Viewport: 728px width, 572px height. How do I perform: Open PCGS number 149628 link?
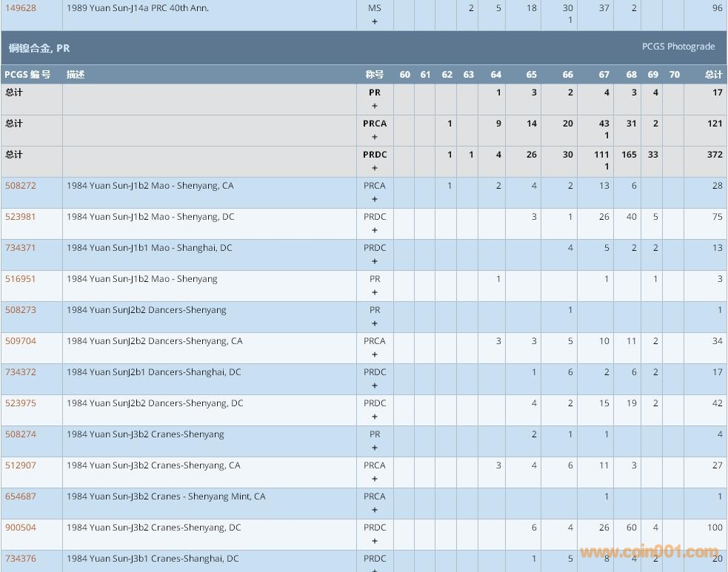(x=20, y=8)
